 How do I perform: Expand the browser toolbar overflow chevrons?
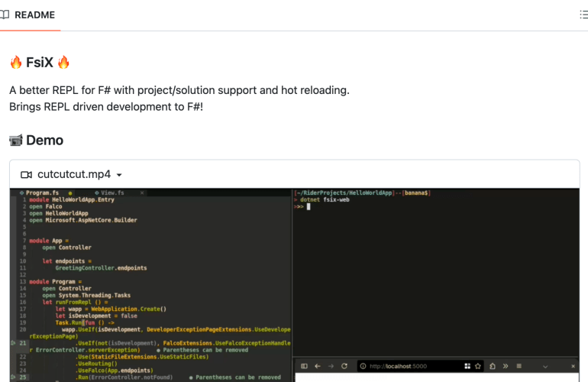coord(506,367)
